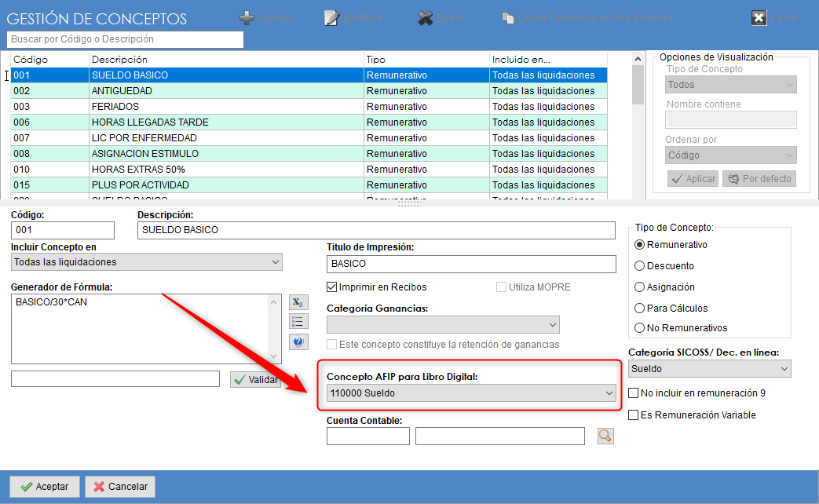
Task: Click Copiar Conceptos de Otra Empresa
Action: [x=595, y=18]
